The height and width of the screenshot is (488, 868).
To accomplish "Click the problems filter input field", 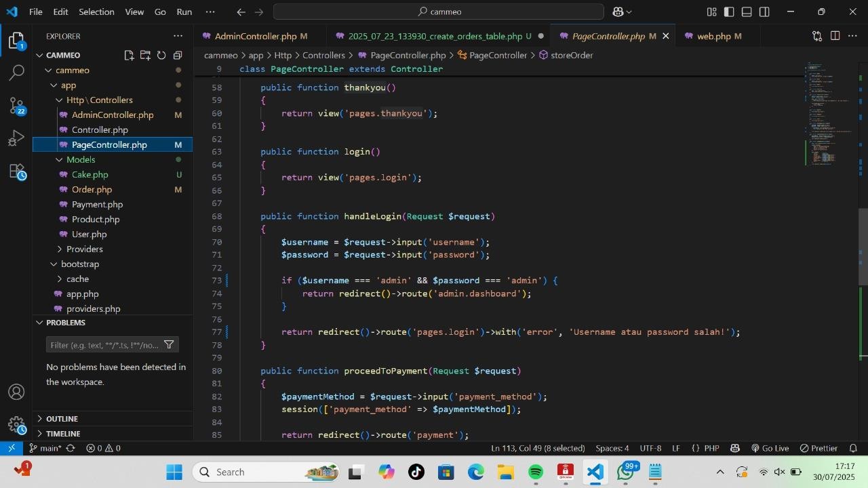I will tap(104, 345).
